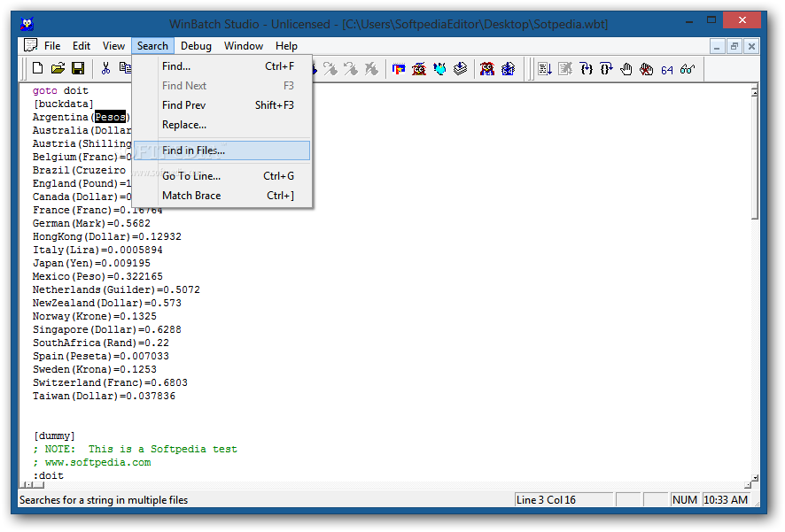The width and height of the screenshot is (785, 532).
Task: Click the line Switzerland(Franc)=0.6803
Action: [110, 382]
